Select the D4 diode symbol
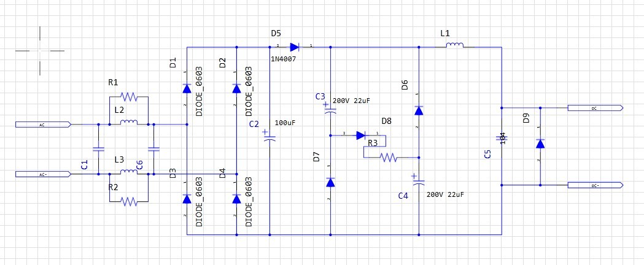 click(x=236, y=199)
